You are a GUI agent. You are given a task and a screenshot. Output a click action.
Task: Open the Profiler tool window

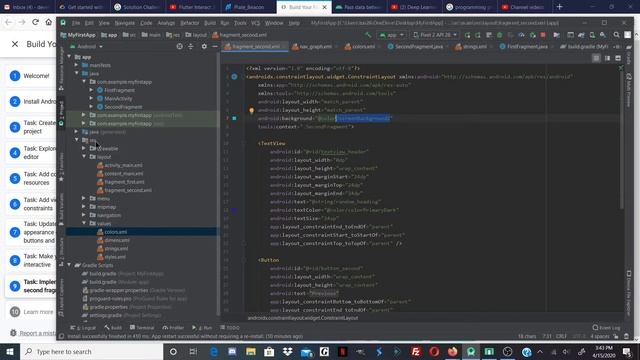pos(173,328)
